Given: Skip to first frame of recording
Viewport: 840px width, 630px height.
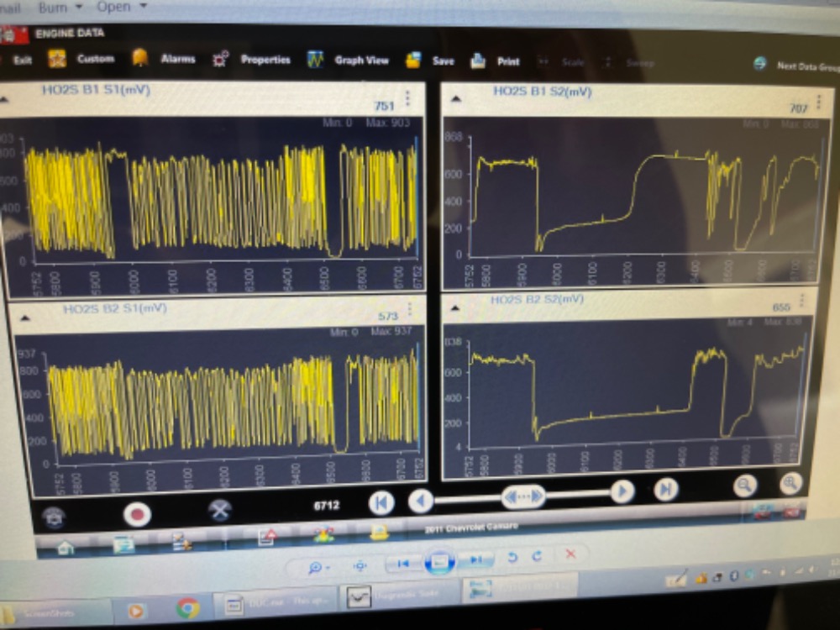Looking at the screenshot, I should (x=381, y=502).
